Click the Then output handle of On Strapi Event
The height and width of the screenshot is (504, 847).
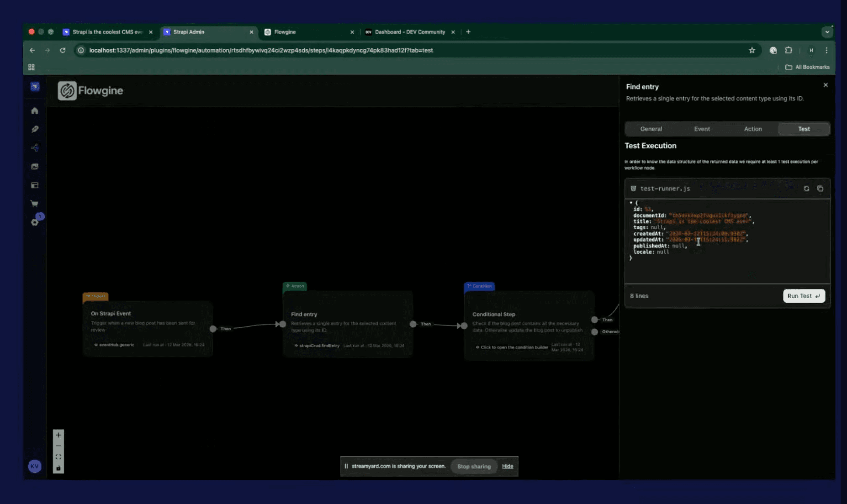[x=213, y=329]
